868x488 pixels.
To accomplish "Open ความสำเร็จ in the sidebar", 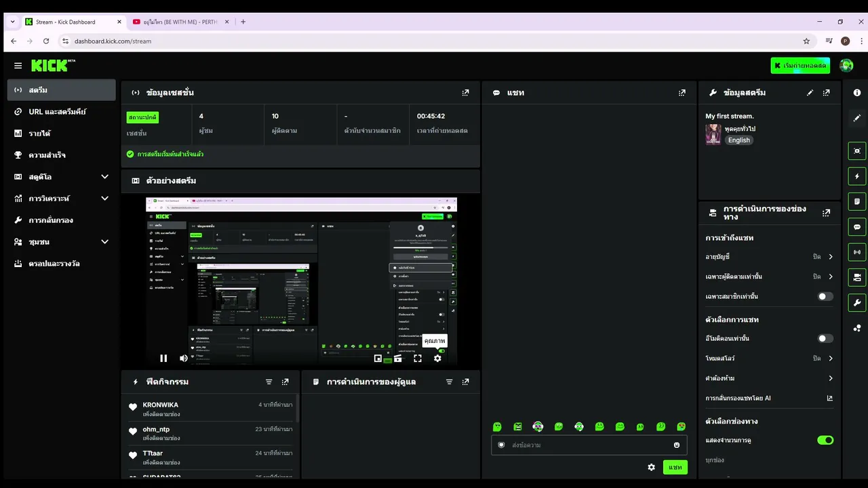I will [62, 155].
